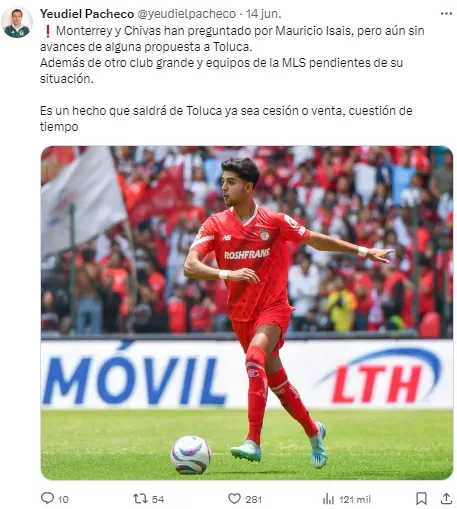The width and height of the screenshot is (457, 509).
Task: Open the @yeudielpacheco handle link
Action: pyautogui.click(x=186, y=14)
